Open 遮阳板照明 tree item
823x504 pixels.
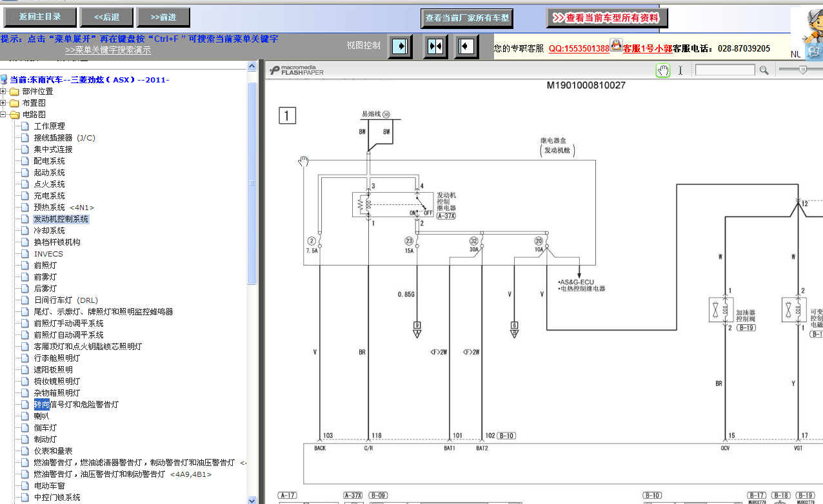53,370
